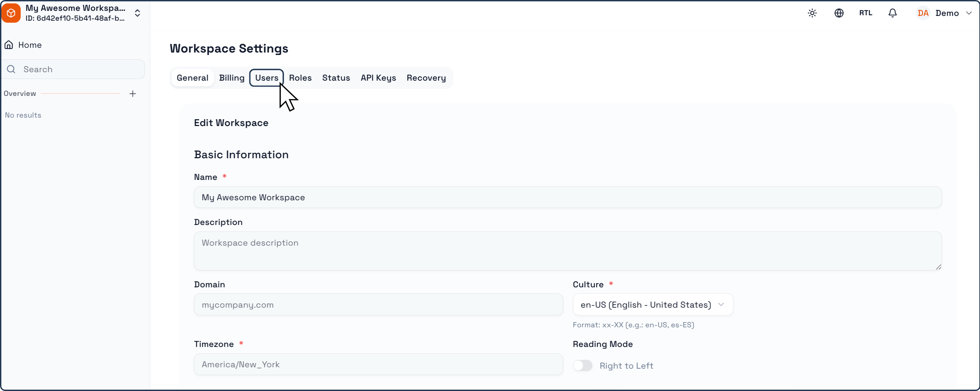Viewport: 980px width, 391px height.
Task: Click the orange workspace cube logo
Action: (11, 13)
